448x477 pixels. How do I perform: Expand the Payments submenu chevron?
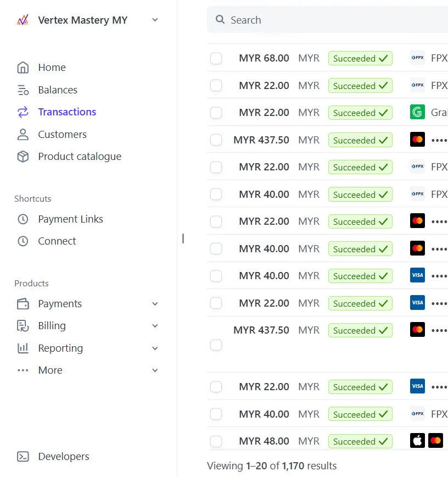tap(155, 304)
